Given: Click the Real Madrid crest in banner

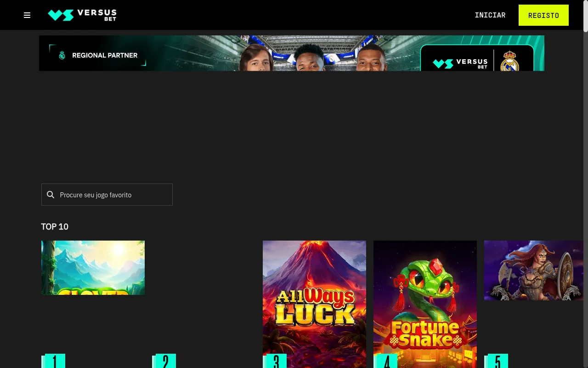Looking at the screenshot, I should point(509,61).
